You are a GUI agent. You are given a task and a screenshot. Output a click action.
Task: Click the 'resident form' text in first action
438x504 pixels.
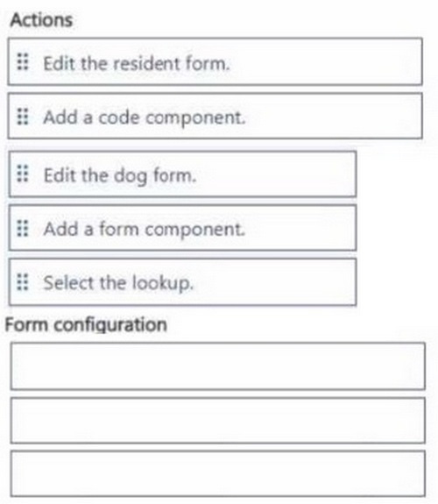pos(171,63)
